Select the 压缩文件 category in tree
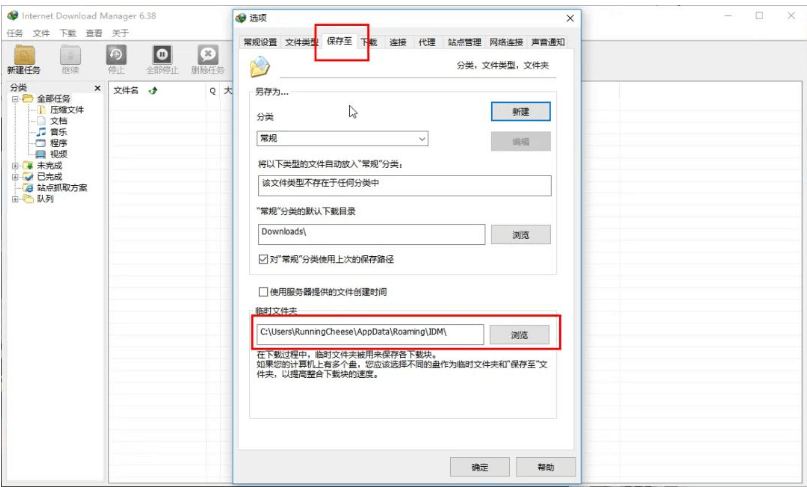 [x=66, y=110]
